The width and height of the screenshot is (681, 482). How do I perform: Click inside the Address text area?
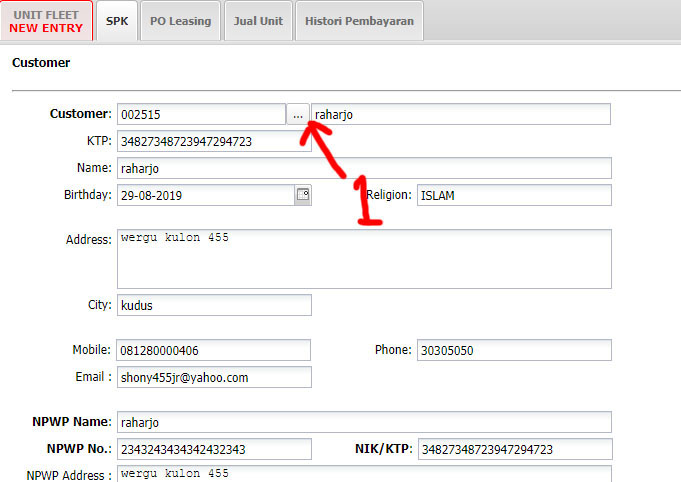(364, 258)
